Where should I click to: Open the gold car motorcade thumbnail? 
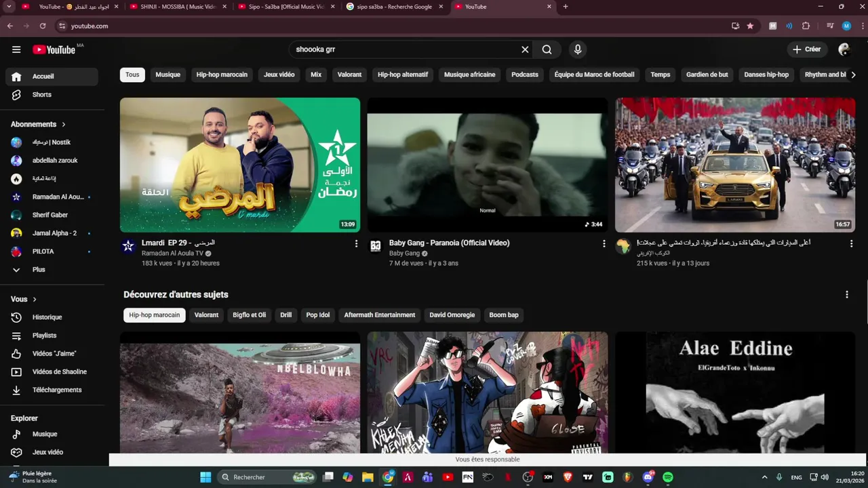pos(735,165)
